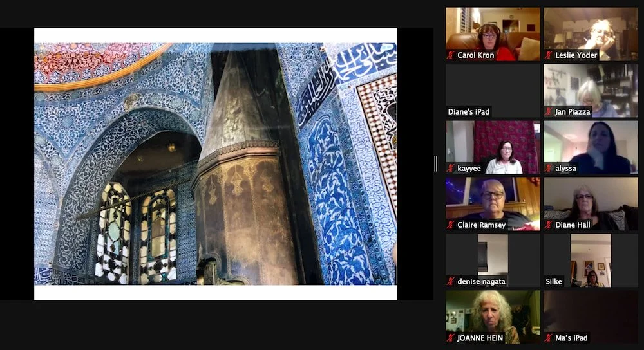Click the Jan Piazza name label
The width and height of the screenshot is (644, 350).
[573, 111]
